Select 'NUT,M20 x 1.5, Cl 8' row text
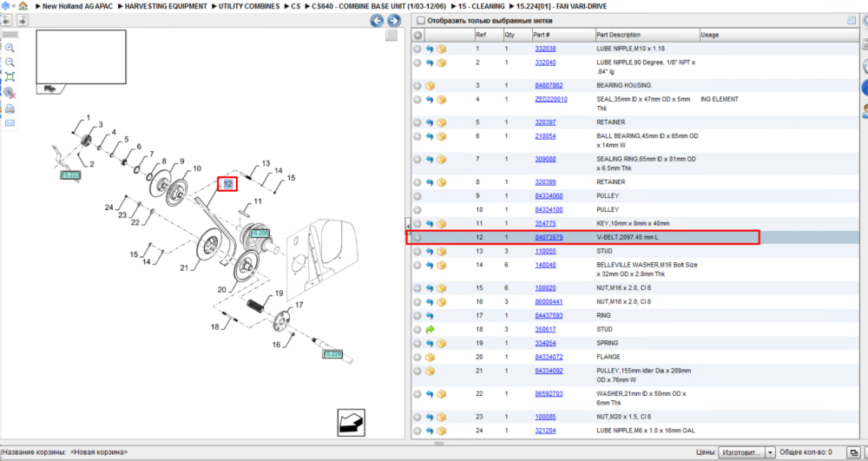This screenshot has height=461, width=868. [x=624, y=417]
